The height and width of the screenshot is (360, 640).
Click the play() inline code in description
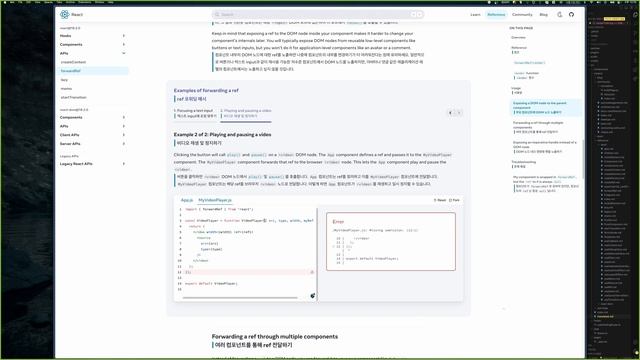pyautogui.click(x=233, y=155)
